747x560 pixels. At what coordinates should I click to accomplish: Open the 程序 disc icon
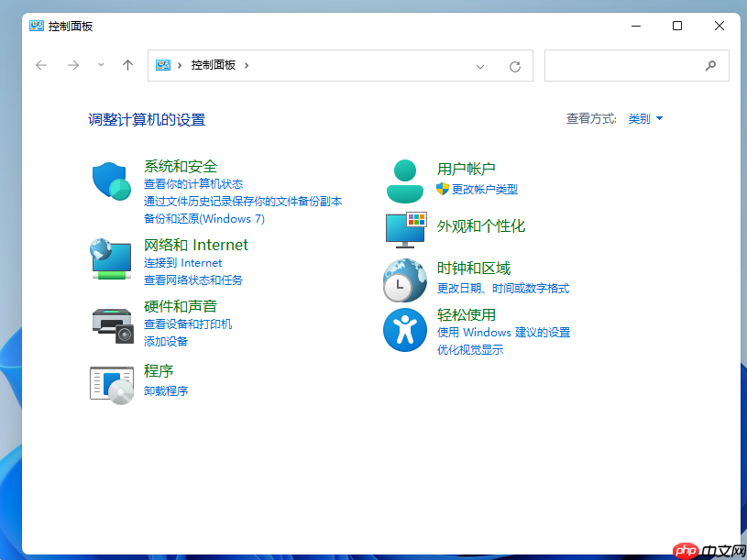[112, 385]
